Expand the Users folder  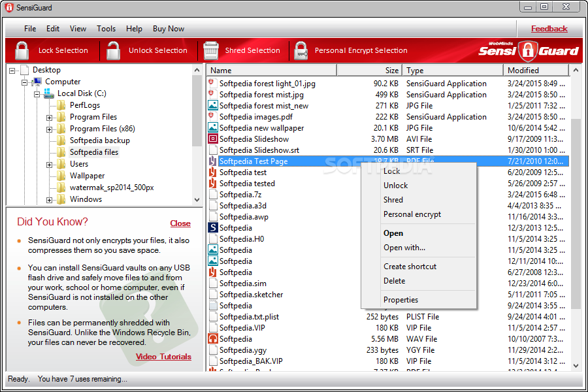point(49,165)
